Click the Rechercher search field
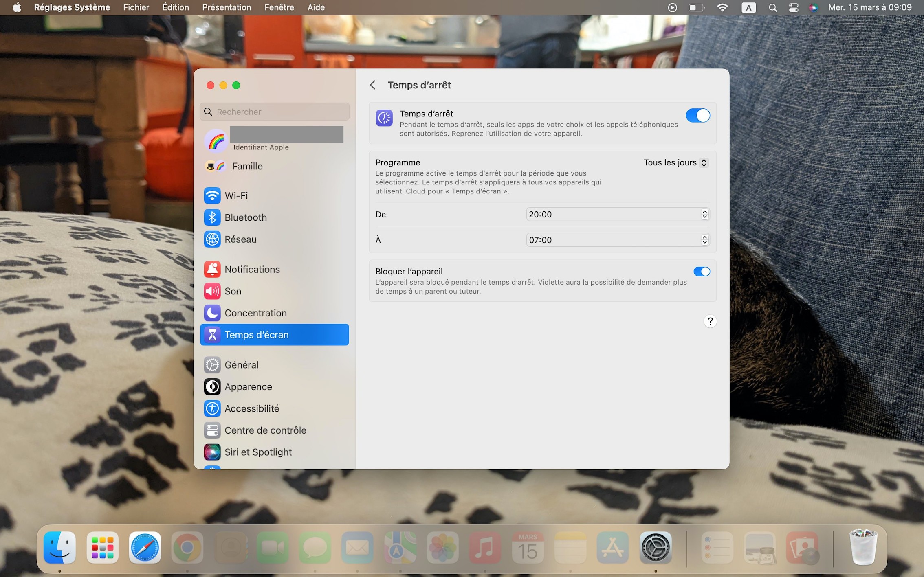 point(275,112)
